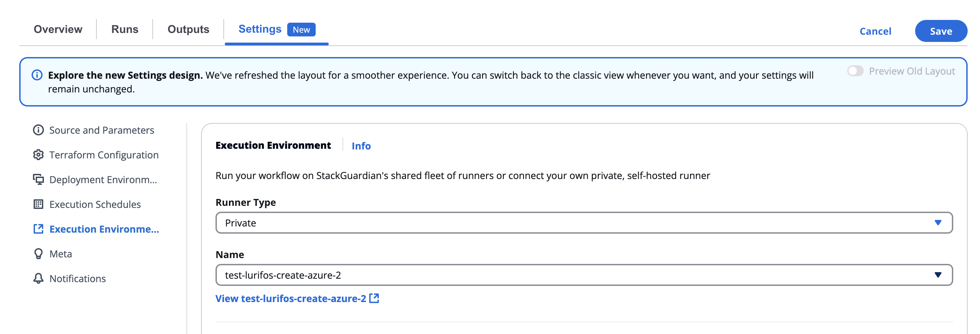Viewport: 980px width, 334px height.
Task: Go to the Outputs tab
Action: click(x=188, y=29)
